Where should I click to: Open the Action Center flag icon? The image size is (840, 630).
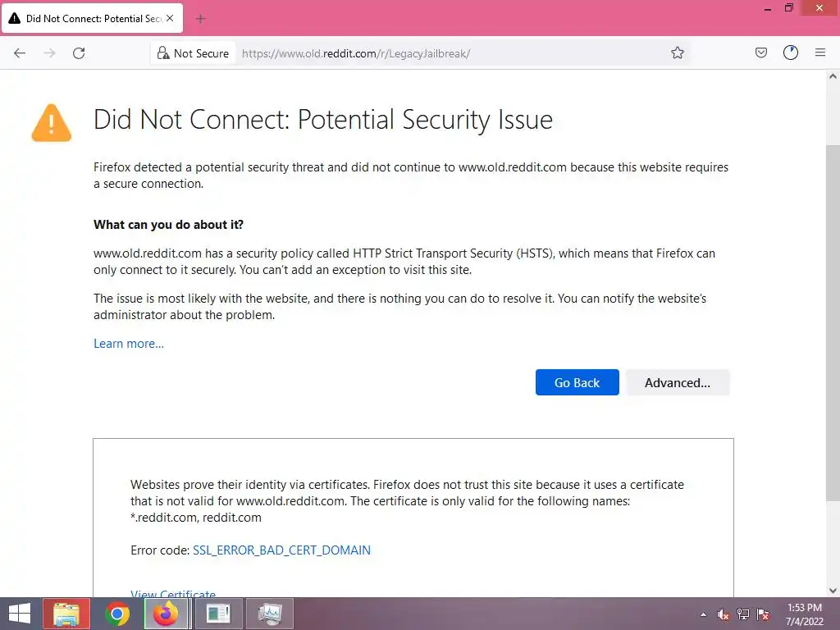[763, 614]
